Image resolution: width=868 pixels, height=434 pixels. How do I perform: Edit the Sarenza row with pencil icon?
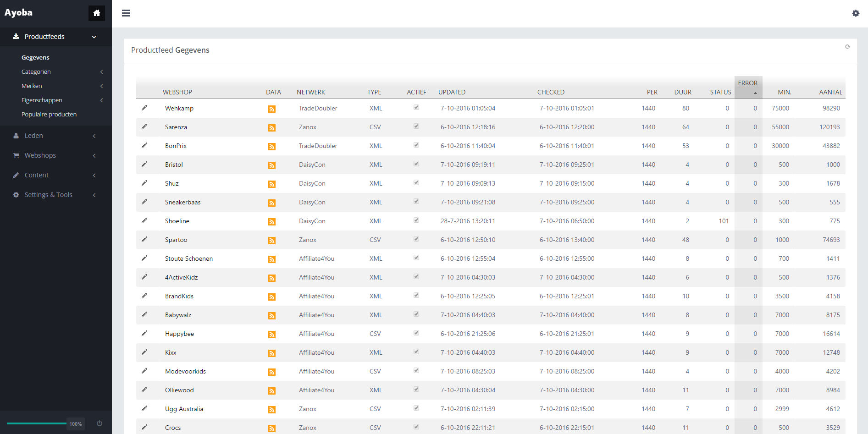(144, 126)
